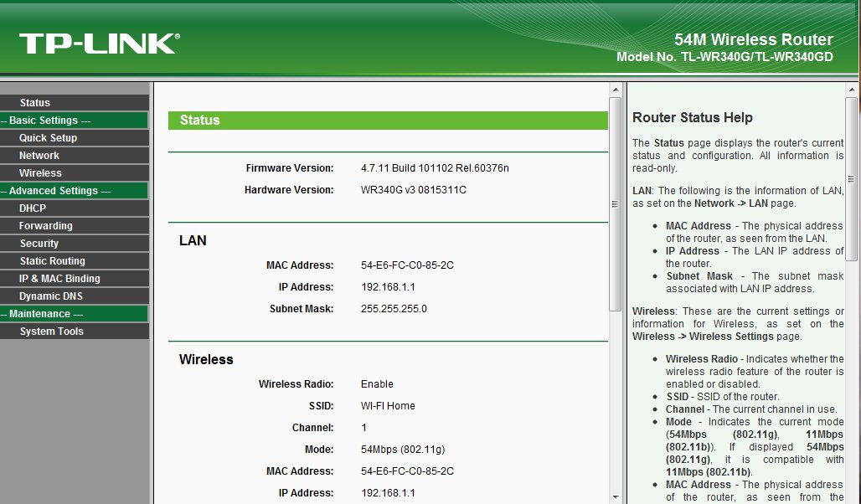Click the LAN MAC Address value
861x504 pixels.
click(407, 265)
